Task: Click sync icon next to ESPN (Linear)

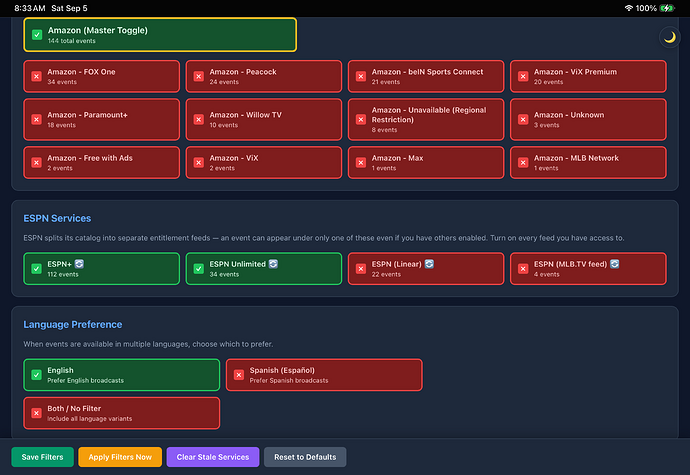Action: [x=429, y=264]
